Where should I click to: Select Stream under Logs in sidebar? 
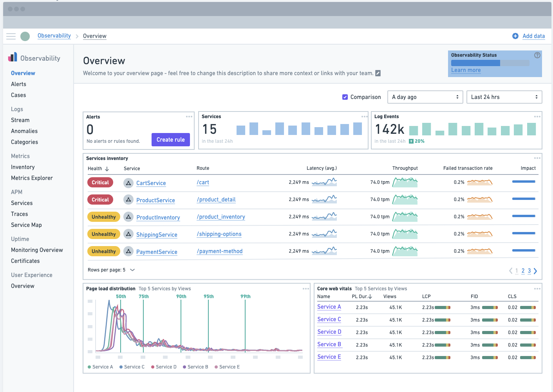point(20,120)
